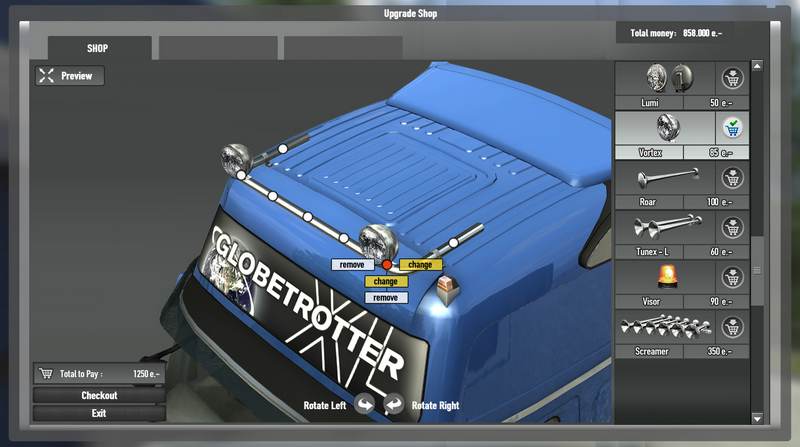Toggle the Preview mode button
The width and height of the screenshot is (800, 447).
click(68, 75)
